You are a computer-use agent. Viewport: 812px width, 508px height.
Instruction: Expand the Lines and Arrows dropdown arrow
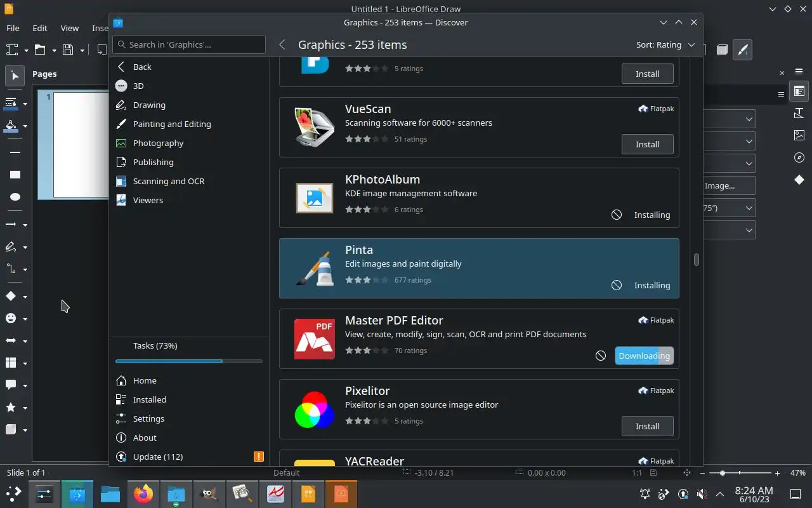pos(25,225)
